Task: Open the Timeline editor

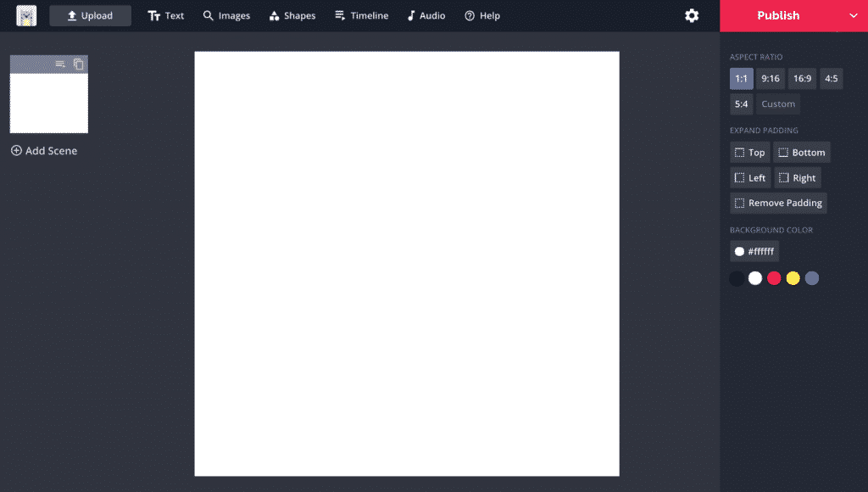Action: 361,15
